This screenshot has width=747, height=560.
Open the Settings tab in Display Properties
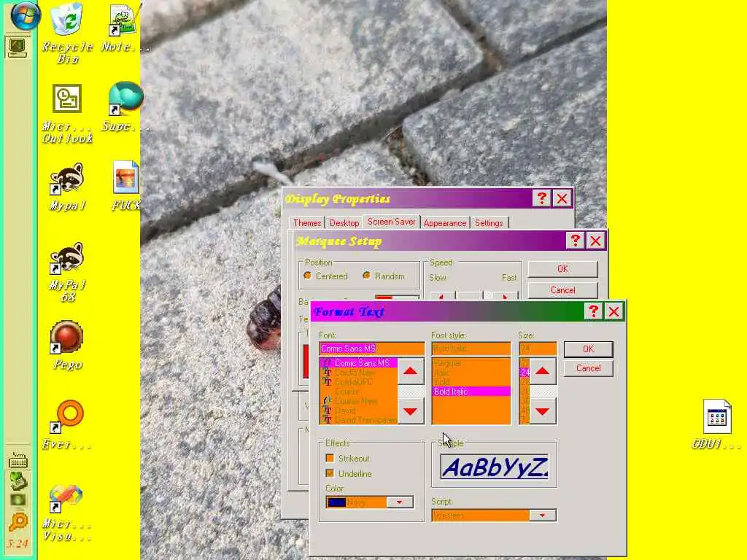(489, 223)
